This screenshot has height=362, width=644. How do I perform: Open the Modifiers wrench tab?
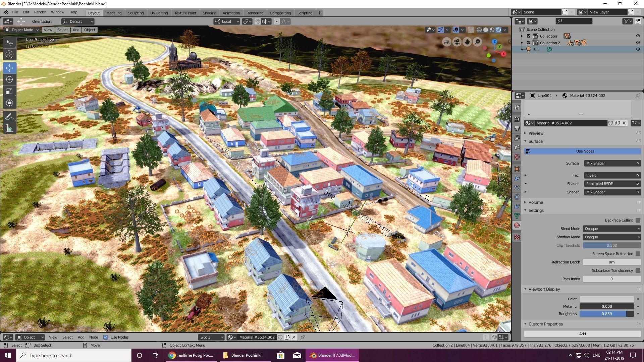[517, 178]
